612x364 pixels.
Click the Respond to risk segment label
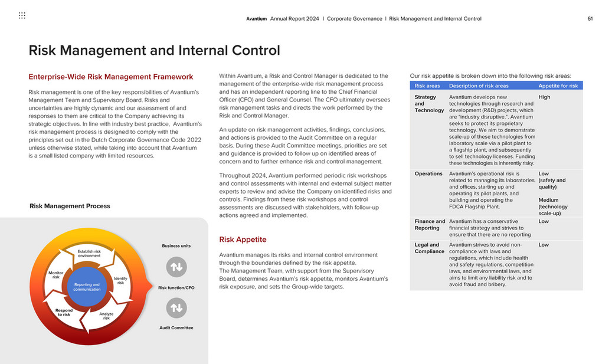64,312
